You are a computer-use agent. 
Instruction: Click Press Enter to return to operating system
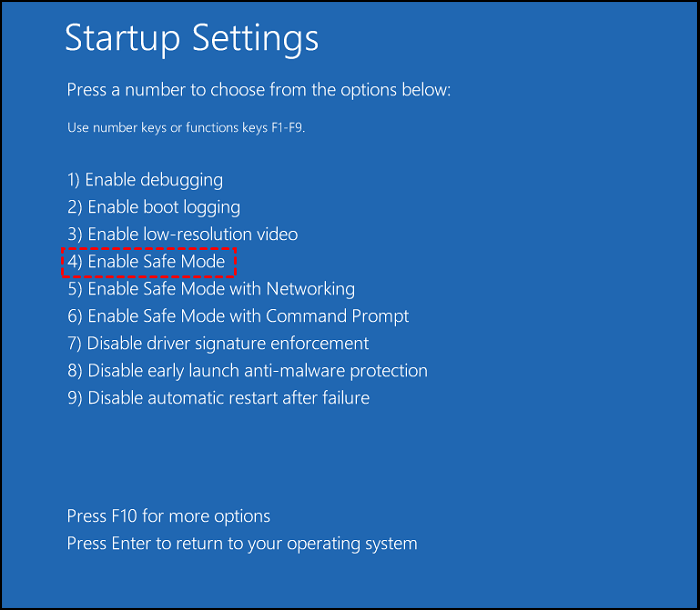[x=242, y=544]
